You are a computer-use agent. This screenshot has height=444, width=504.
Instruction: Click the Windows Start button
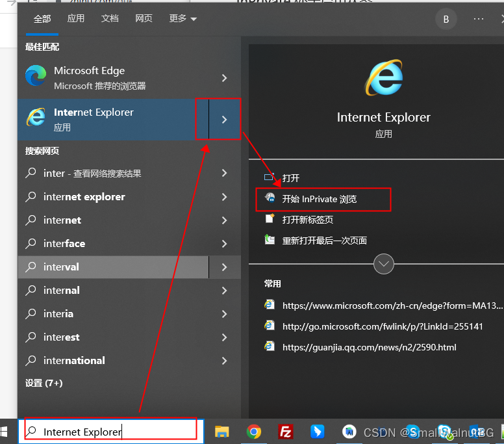click(3, 432)
